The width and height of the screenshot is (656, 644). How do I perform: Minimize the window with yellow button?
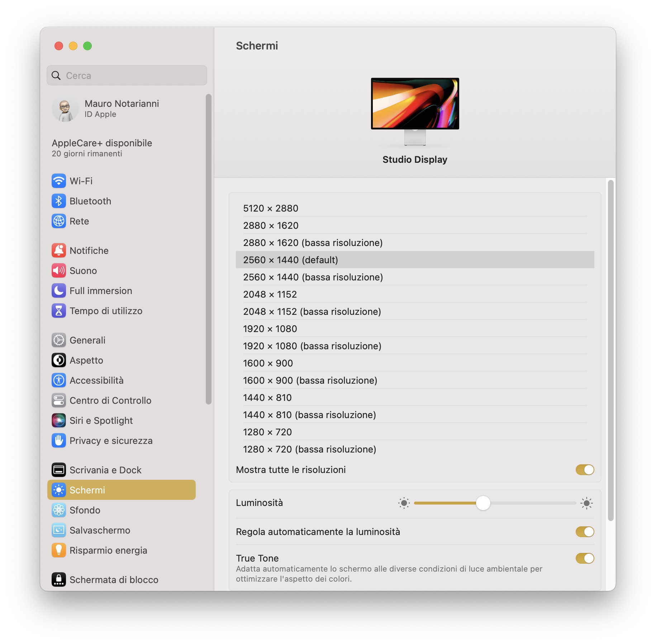click(73, 46)
